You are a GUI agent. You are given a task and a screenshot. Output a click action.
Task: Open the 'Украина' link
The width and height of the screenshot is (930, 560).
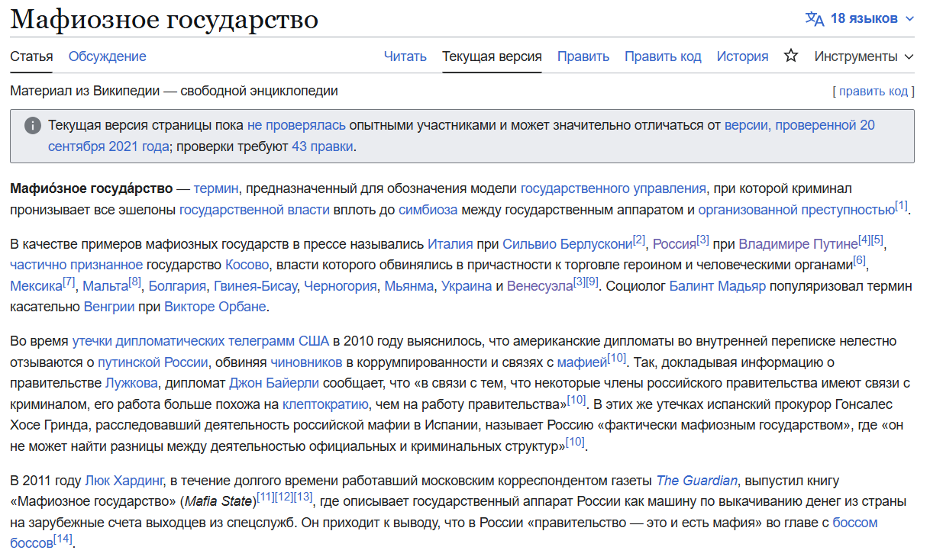pyautogui.click(x=467, y=286)
